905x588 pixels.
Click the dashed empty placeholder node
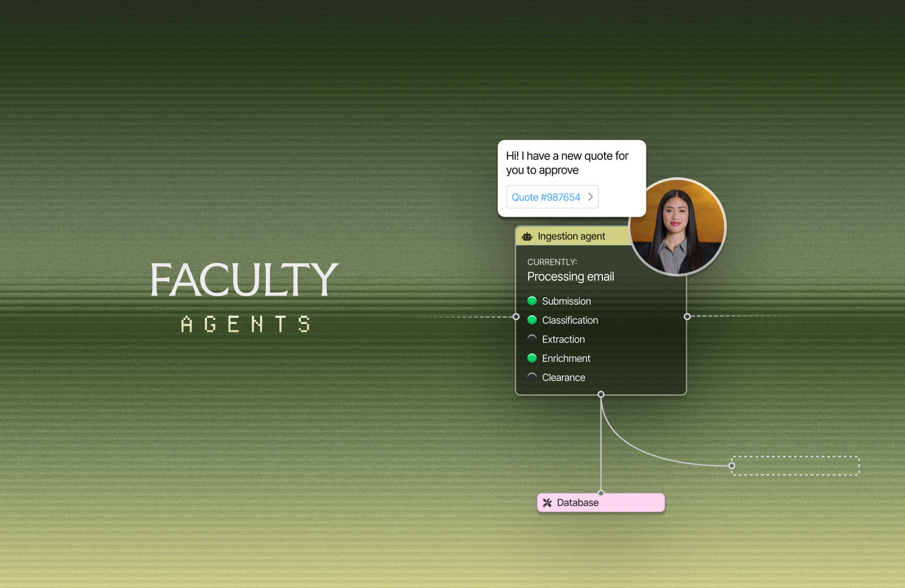795,466
